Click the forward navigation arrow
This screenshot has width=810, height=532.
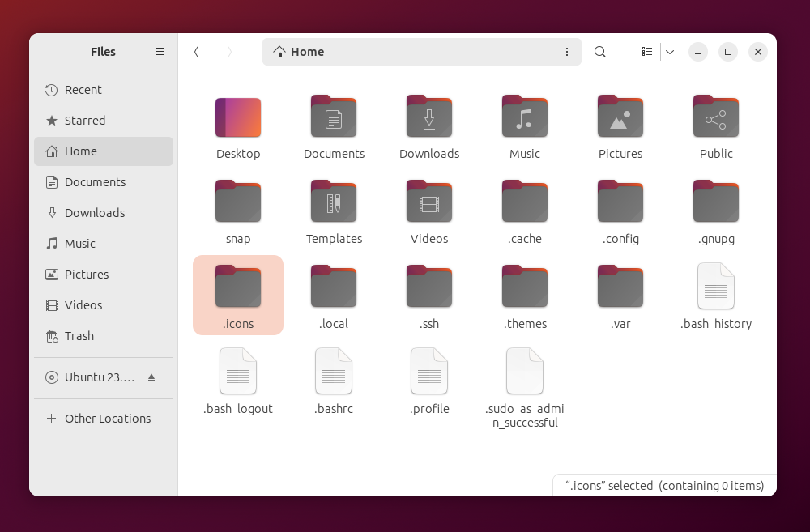coord(229,51)
